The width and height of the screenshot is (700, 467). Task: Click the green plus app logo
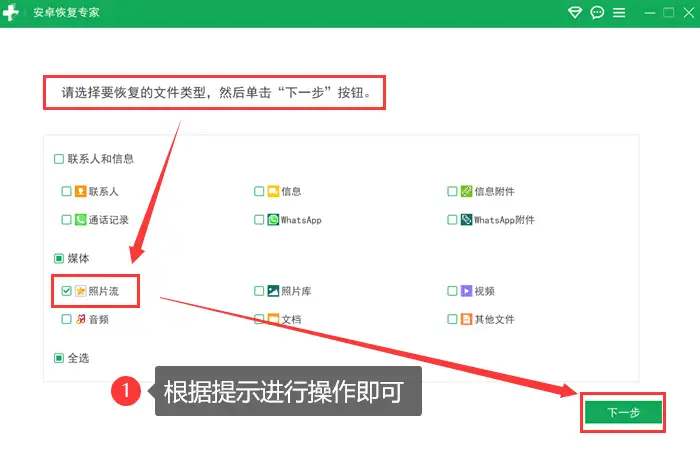pos(10,13)
